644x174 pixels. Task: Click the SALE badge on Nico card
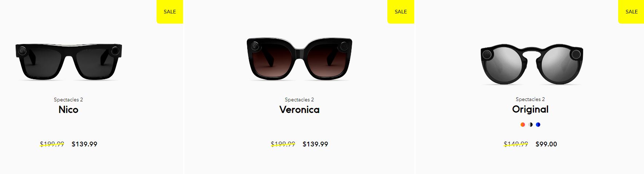pyautogui.click(x=170, y=12)
